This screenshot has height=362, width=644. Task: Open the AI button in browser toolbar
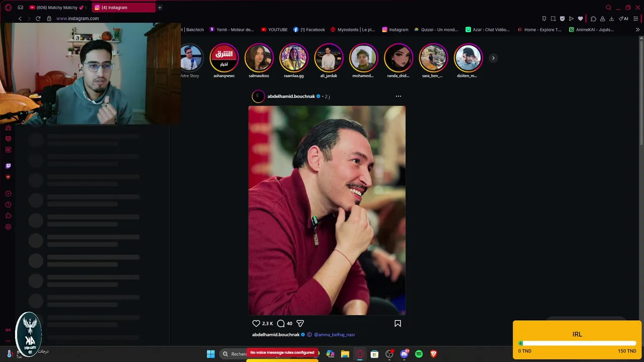623,19
